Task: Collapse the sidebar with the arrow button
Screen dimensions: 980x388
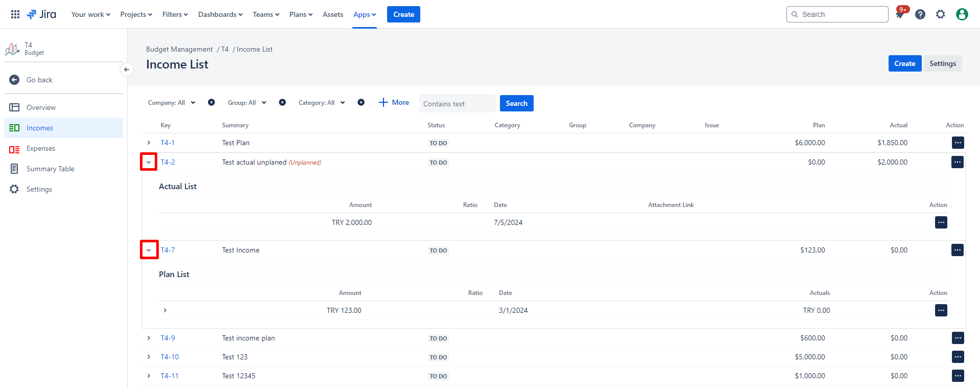Action: tap(127, 70)
